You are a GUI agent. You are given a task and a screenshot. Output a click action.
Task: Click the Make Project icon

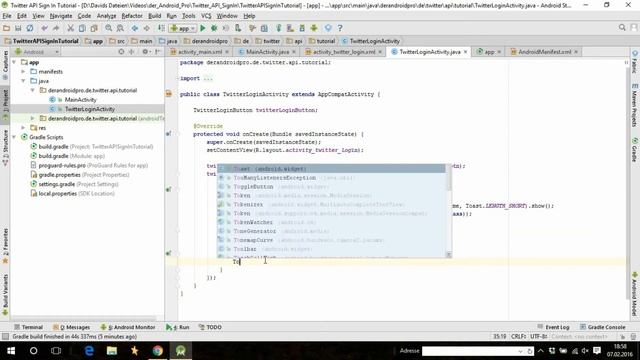[161, 28]
